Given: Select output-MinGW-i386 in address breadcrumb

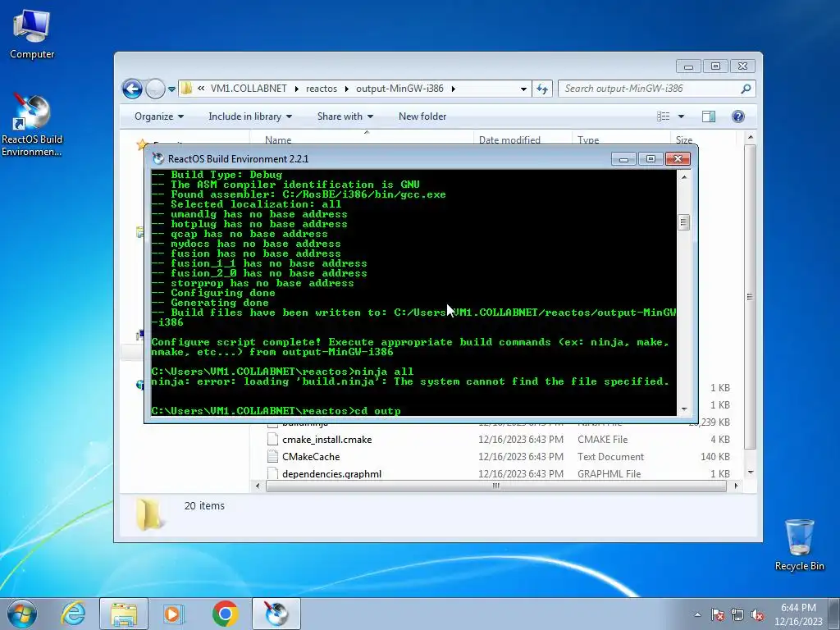Looking at the screenshot, I should click(x=399, y=89).
